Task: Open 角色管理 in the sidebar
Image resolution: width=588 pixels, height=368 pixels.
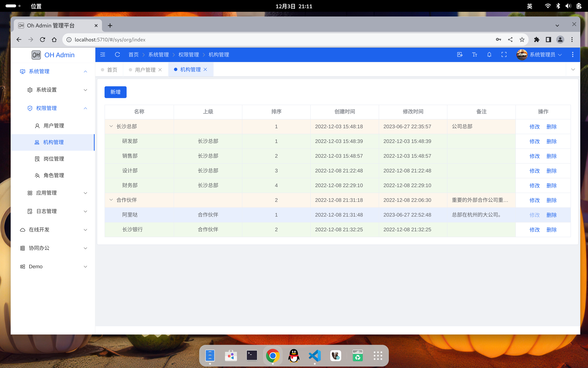Action: [x=53, y=175]
